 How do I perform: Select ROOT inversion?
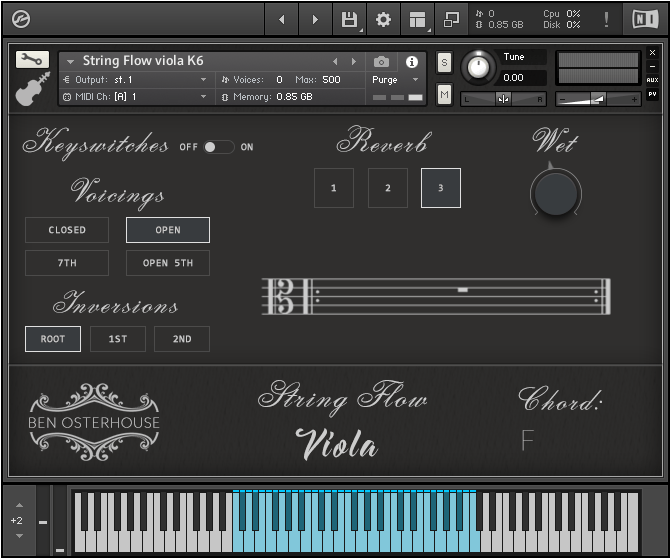[x=53, y=339]
